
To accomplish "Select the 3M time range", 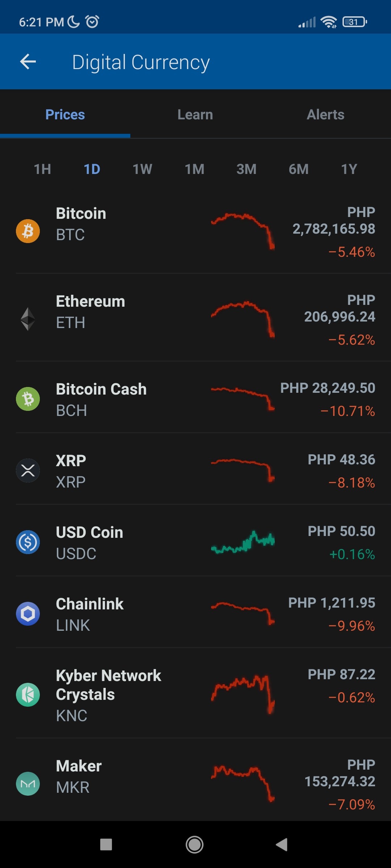I will coord(246,169).
